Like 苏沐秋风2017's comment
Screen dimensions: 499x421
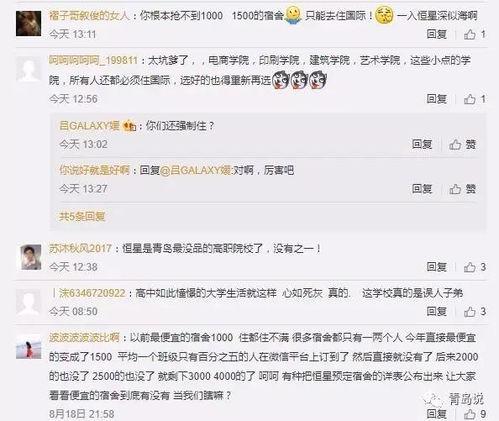click(475, 267)
